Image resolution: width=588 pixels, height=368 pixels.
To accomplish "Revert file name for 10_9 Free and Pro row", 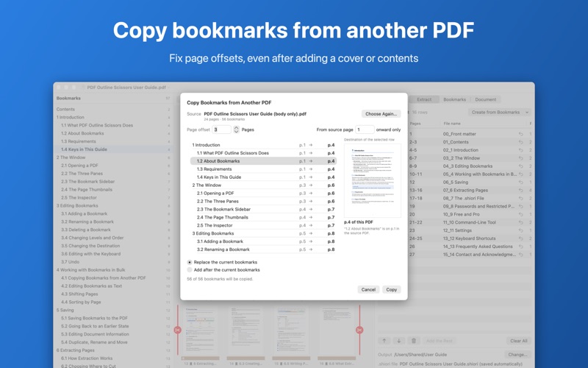I will pyautogui.click(x=521, y=214).
